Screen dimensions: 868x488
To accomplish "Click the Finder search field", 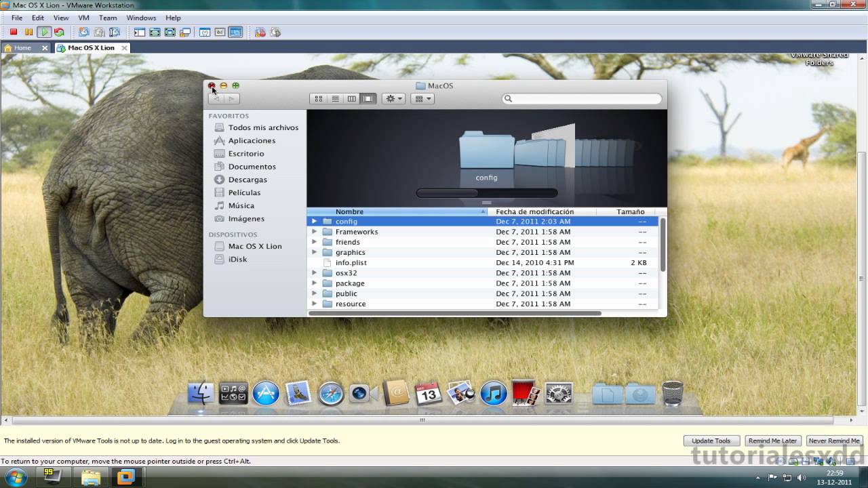I will [x=582, y=99].
